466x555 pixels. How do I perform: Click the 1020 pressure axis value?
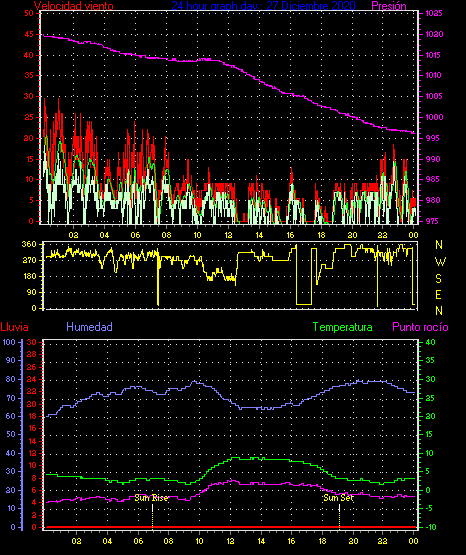[434, 34]
